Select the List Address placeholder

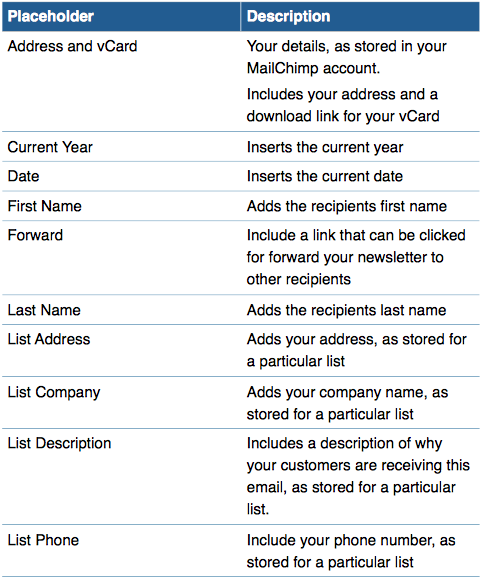[49, 339]
